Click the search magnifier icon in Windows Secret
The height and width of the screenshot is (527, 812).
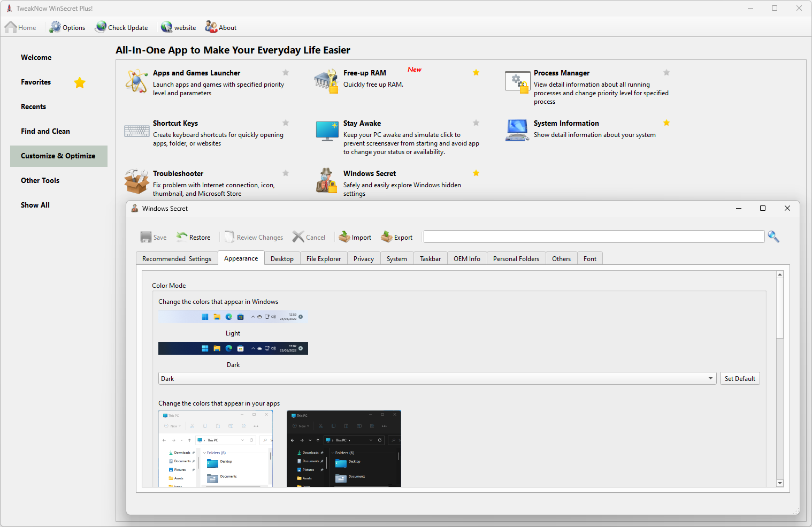tap(773, 236)
